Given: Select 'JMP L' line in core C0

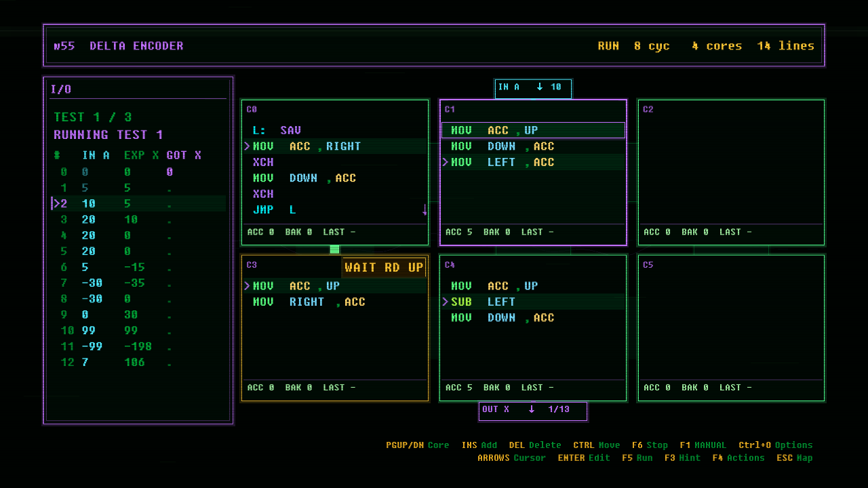Looking at the screenshot, I should click(335, 209).
